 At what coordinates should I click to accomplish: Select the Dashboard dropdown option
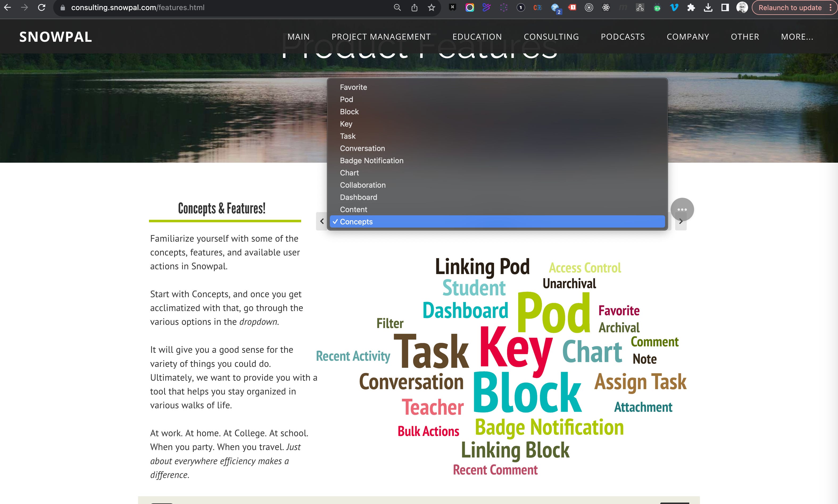tap(358, 197)
